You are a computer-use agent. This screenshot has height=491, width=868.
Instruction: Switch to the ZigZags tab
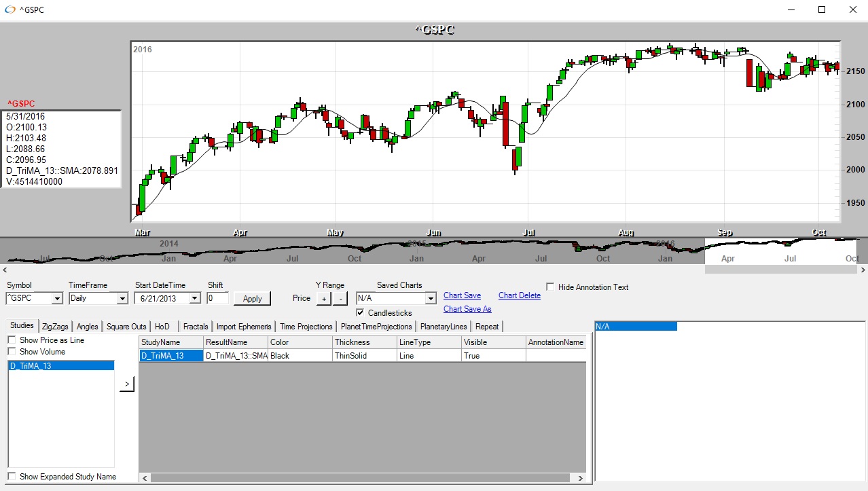(x=55, y=327)
